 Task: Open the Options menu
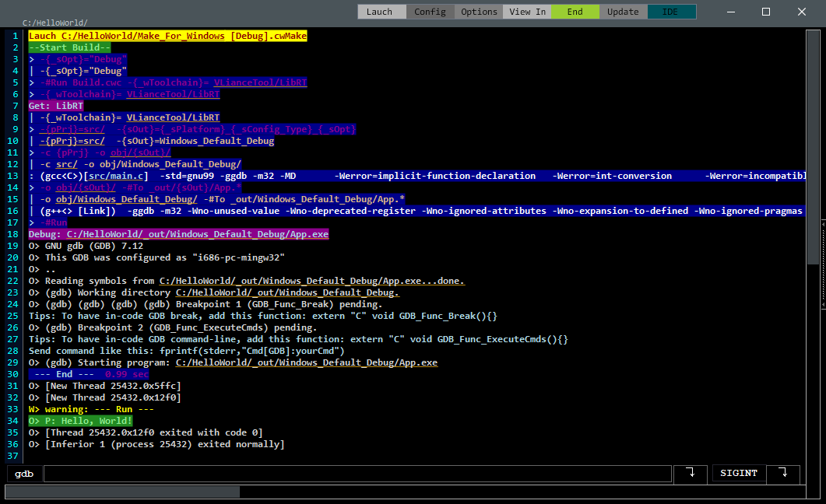point(478,11)
